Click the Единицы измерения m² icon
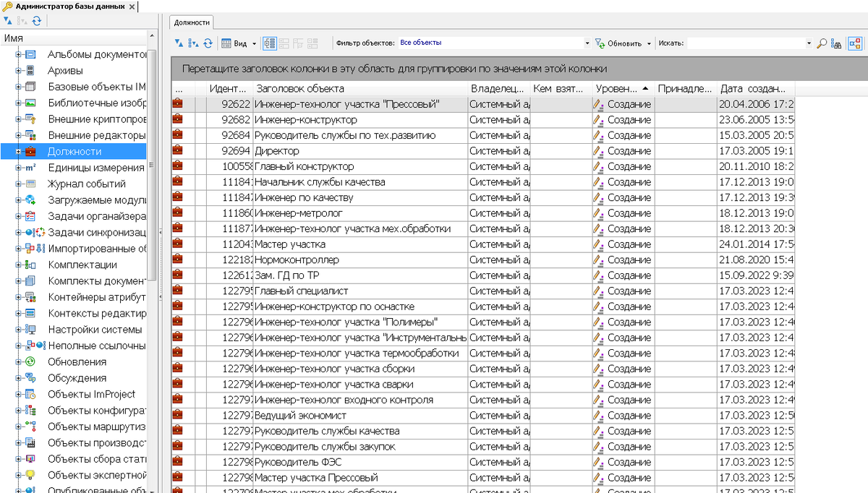This screenshot has width=868, height=493. (x=30, y=168)
